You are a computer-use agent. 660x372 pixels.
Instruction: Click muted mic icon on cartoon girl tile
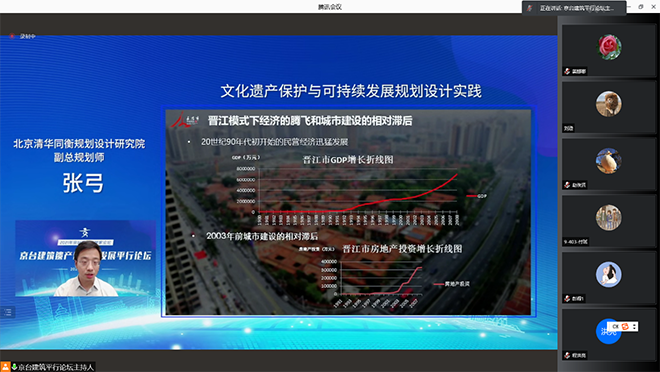click(x=567, y=298)
